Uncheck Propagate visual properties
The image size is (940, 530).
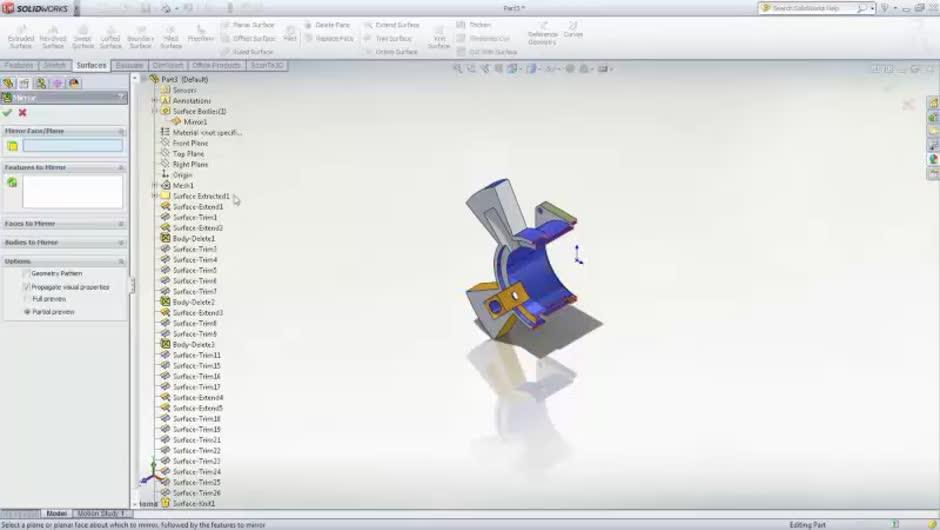[x=27, y=287]
